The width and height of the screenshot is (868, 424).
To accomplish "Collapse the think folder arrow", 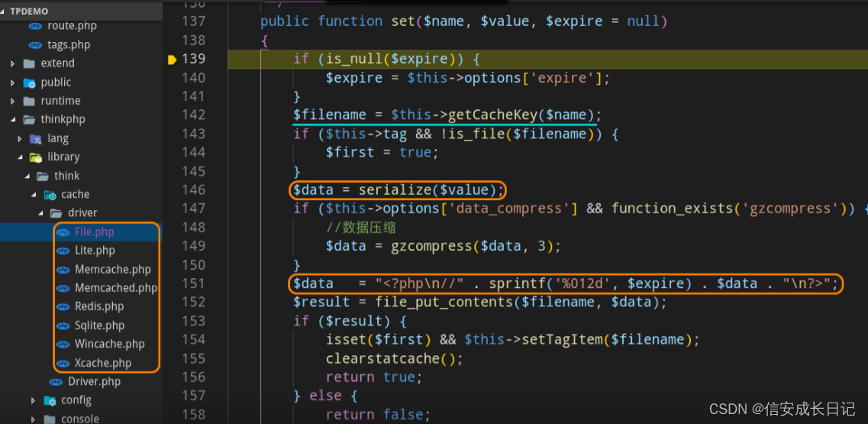I will [x=27, y=176].
